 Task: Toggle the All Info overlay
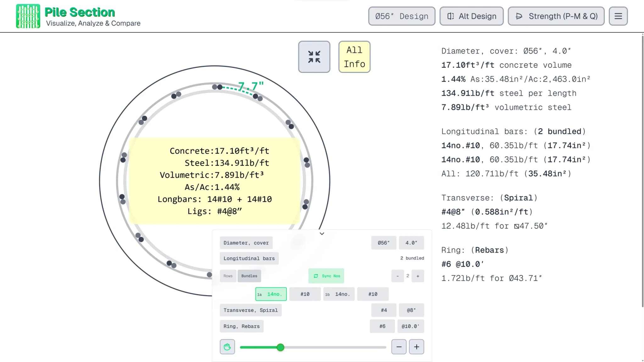point(354,57)
